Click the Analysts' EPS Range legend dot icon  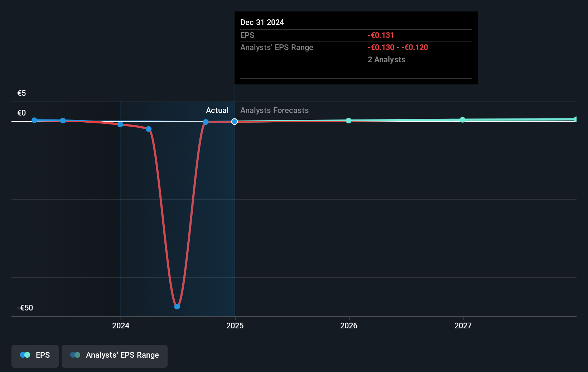tap(75, 355)
